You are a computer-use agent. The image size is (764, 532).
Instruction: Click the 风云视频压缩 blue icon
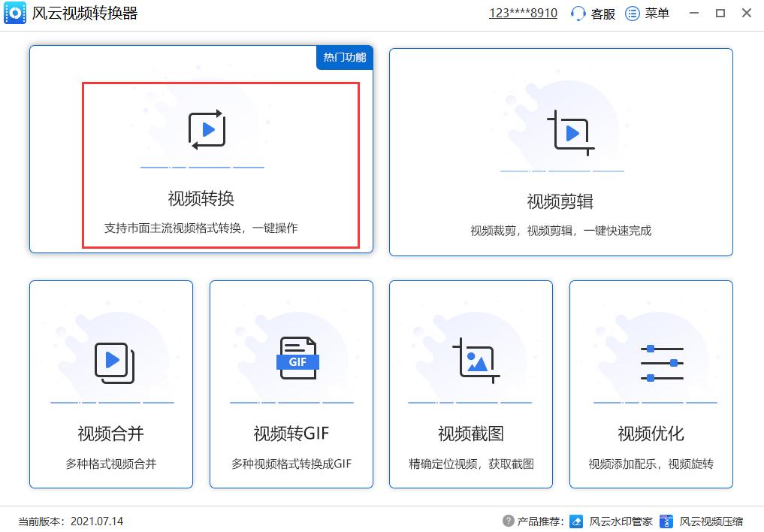[x=666, y=520]
